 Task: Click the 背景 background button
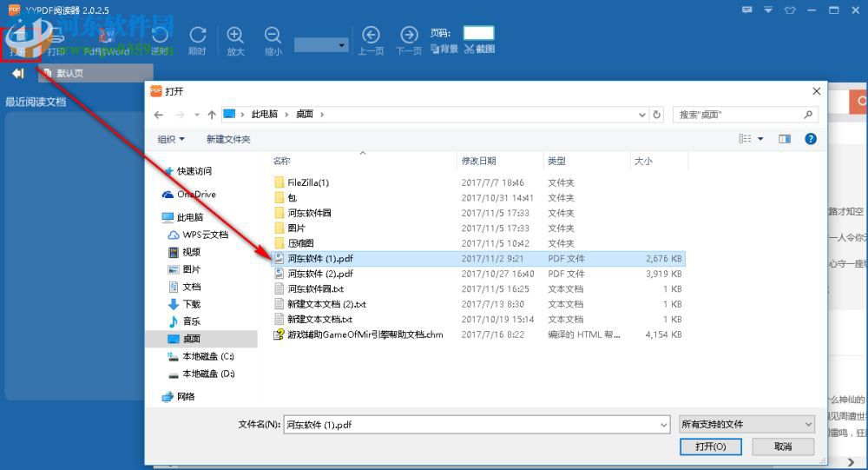(444, 50)
